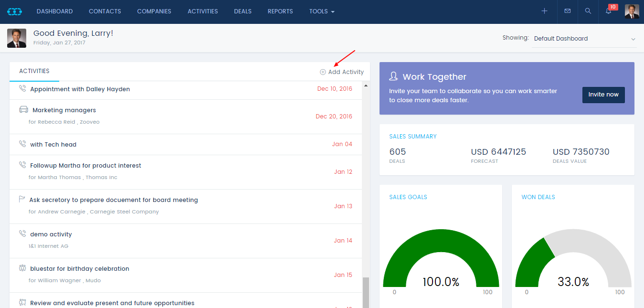Click the Friday, Jan 27, 2017 date text
The image size is (644, 308).
[59, 42]
